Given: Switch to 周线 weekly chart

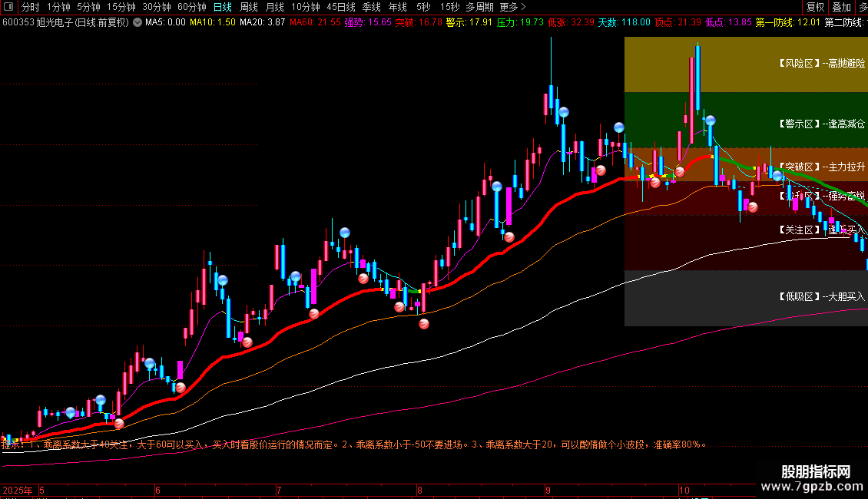Looking at the screenshot, I should [249, 7].
